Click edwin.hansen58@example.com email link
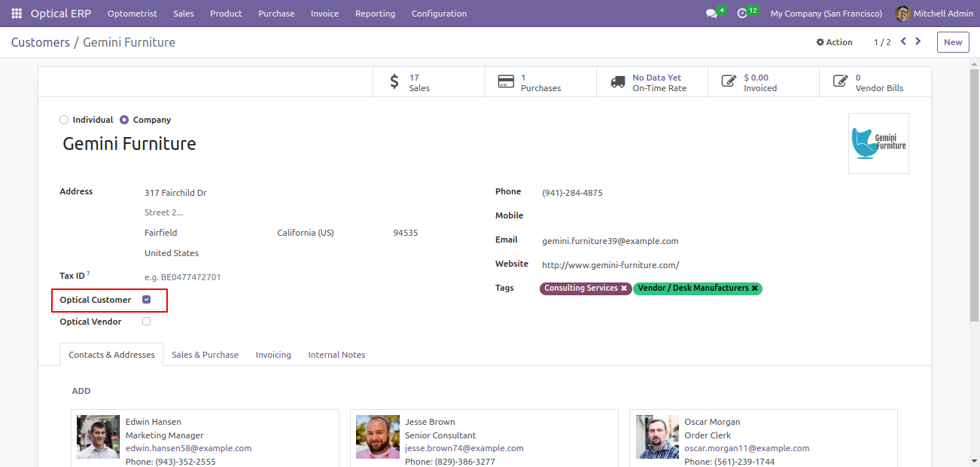 click(188, 448)
